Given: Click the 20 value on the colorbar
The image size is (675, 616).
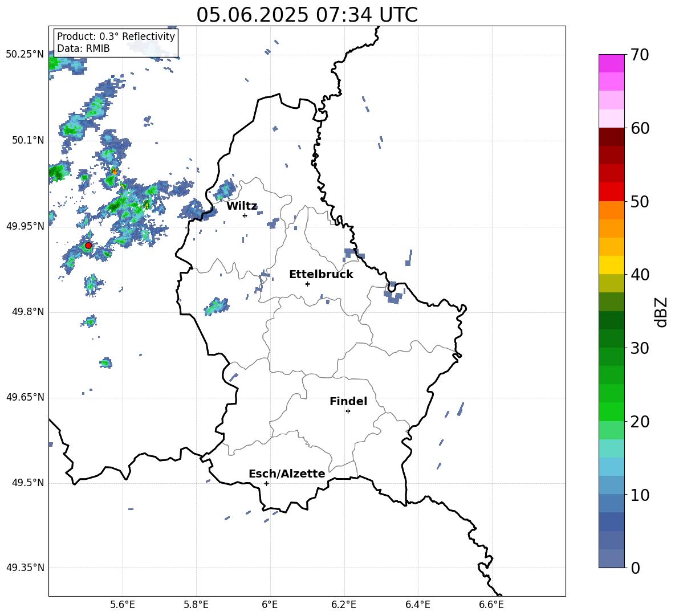Looking at the screenshot, I should coord(640,422).
